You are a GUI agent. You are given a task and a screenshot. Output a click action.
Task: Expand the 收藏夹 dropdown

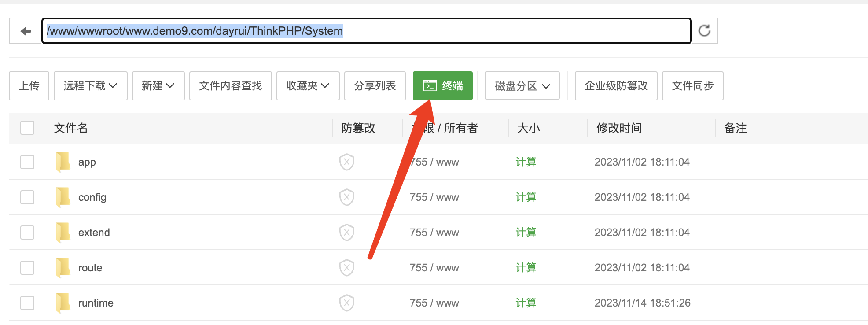coord(308,86)
